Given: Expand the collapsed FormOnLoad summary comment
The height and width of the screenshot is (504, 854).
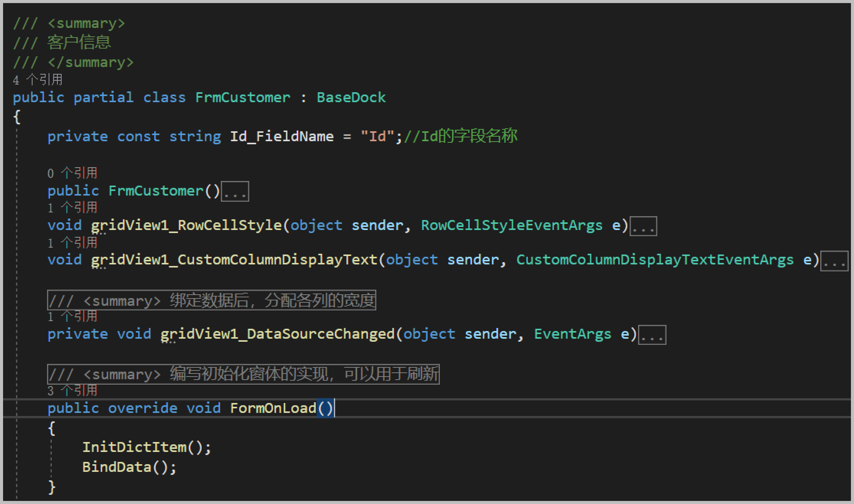Looking at the screenshot, I should pos(243,374).
